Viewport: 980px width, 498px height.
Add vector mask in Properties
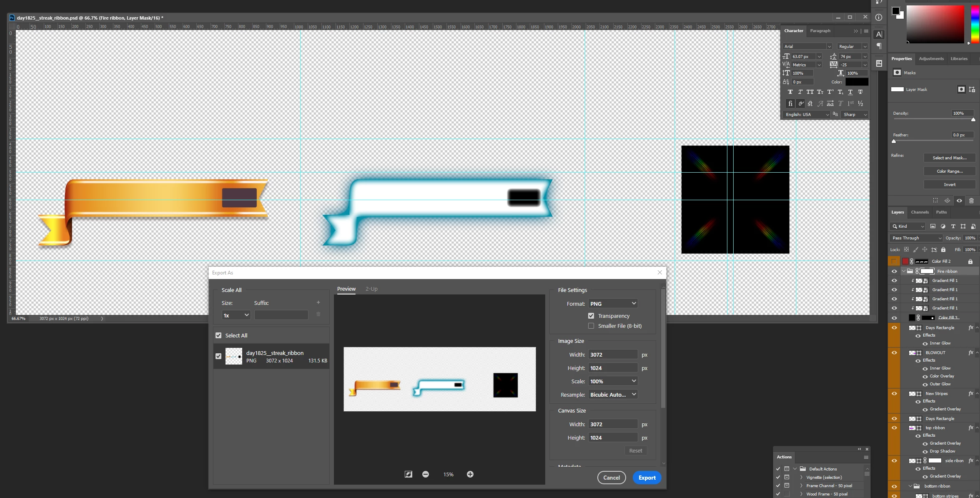[972, 89]
